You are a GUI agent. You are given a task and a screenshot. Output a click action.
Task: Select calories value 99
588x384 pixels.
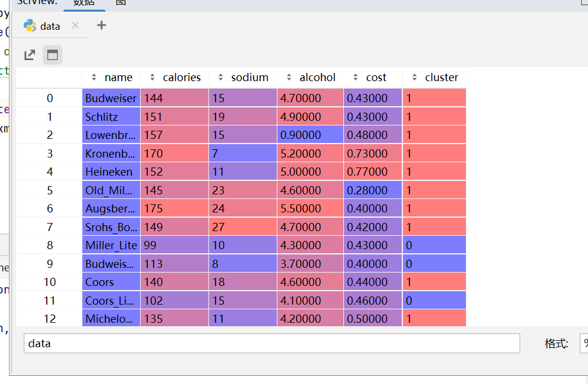(175, 245)
